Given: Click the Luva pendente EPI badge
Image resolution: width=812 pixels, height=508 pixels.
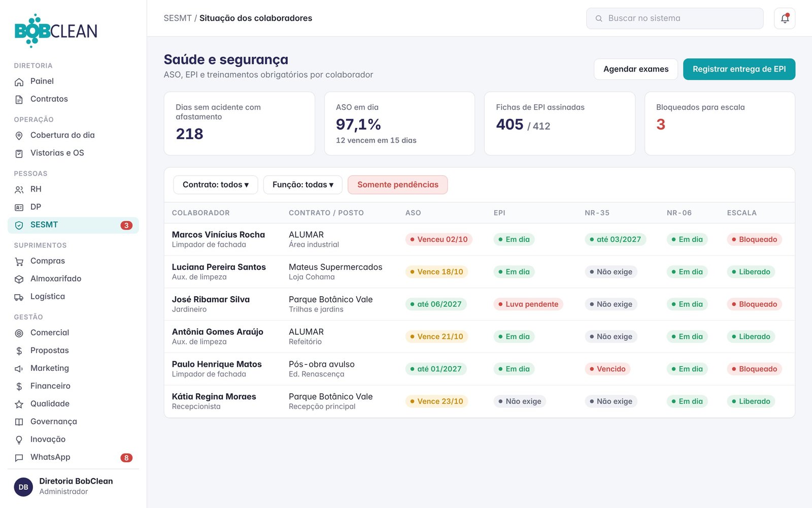Looking at the screenshot, I should pyautogui.click(x=528, y=304).
